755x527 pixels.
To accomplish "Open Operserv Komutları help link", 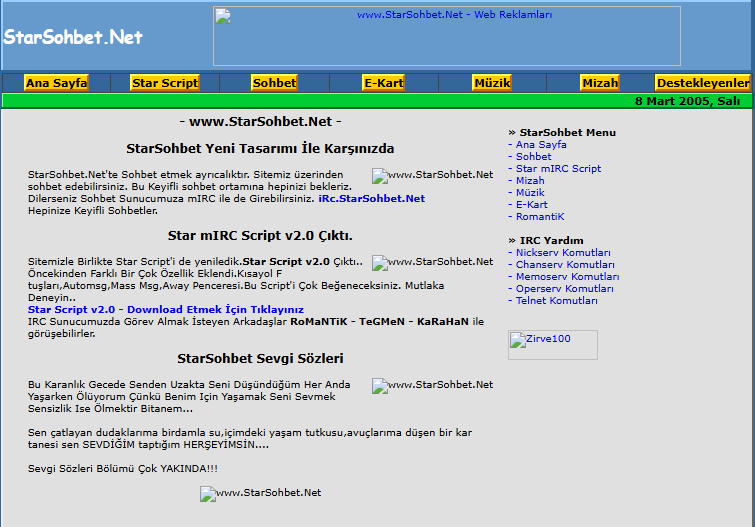I will coord(565,289).
